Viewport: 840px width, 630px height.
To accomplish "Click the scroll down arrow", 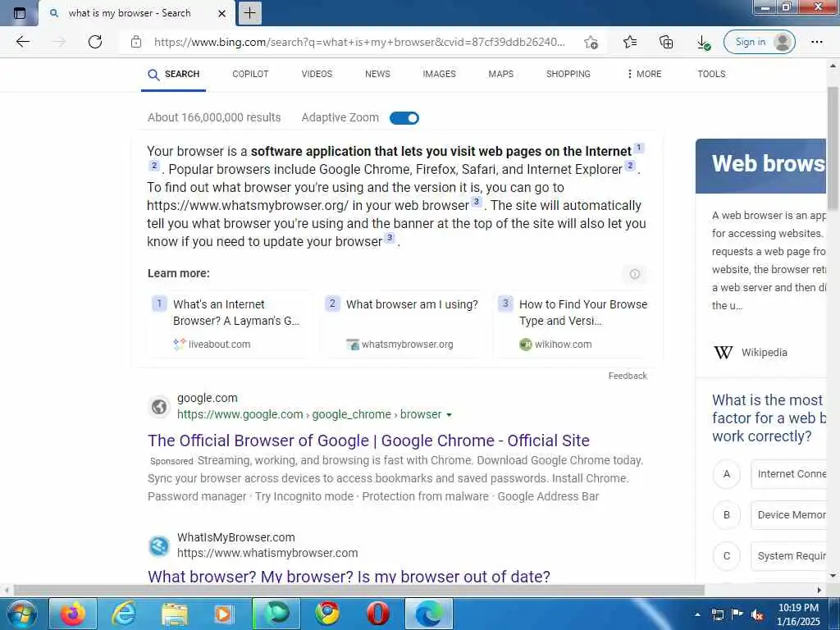I will click(x=833, y=576).
